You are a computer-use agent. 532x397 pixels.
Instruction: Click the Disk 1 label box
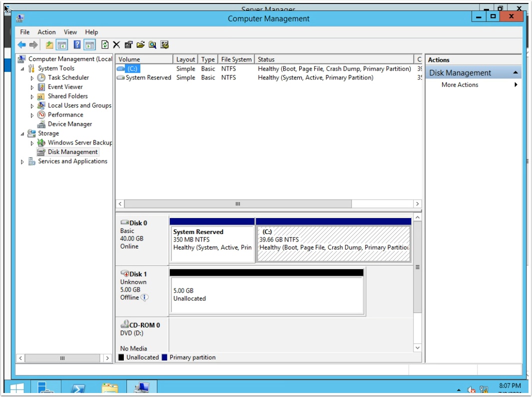pyautogui.click(x=142, y=291)
